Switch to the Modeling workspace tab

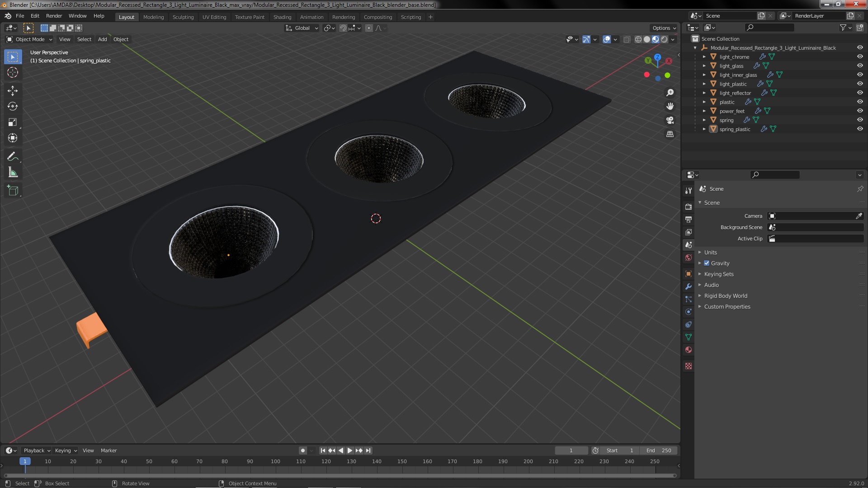153,17
